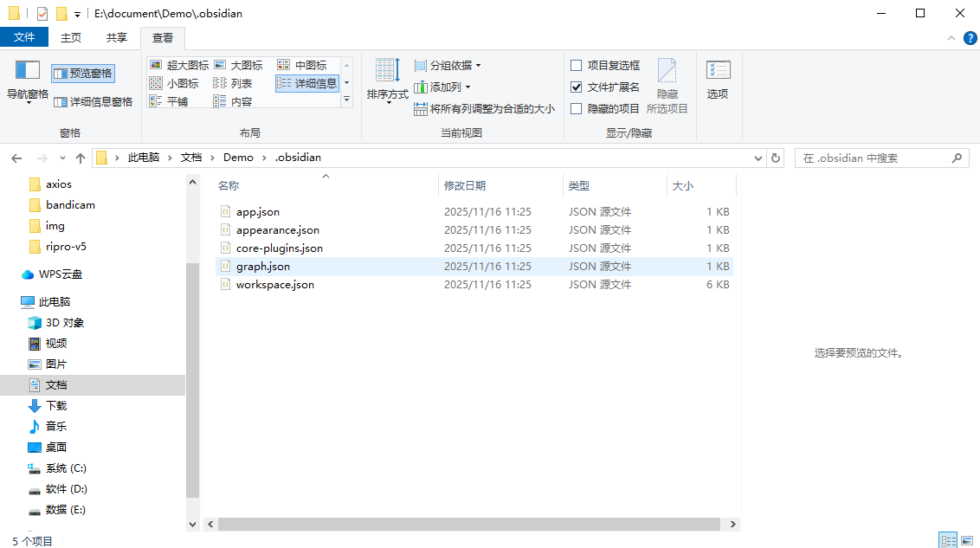Uncheck the 文件扩展名 checkbox
Screen dimensions: 980x548
click(x=577, y=87)
